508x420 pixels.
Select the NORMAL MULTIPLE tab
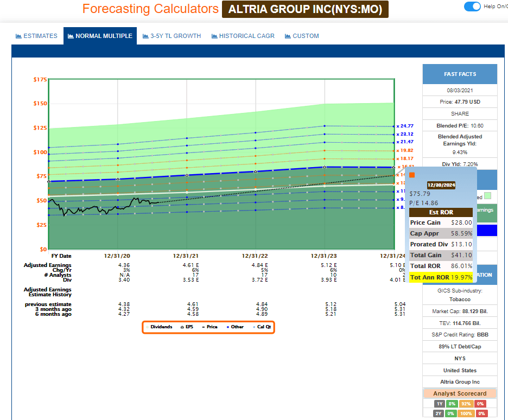(x=100, y=36)
